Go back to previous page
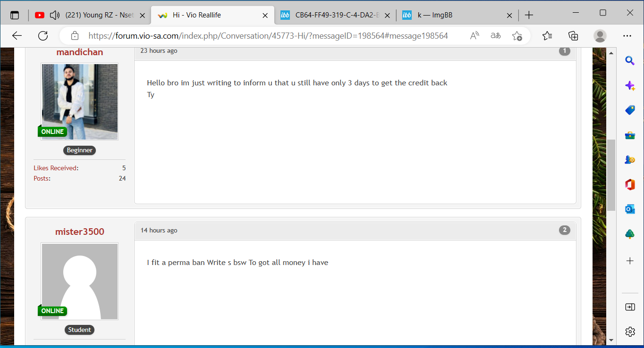Viewport: 644px width, 348px height. pyautogui.click(x=17, y=36)
